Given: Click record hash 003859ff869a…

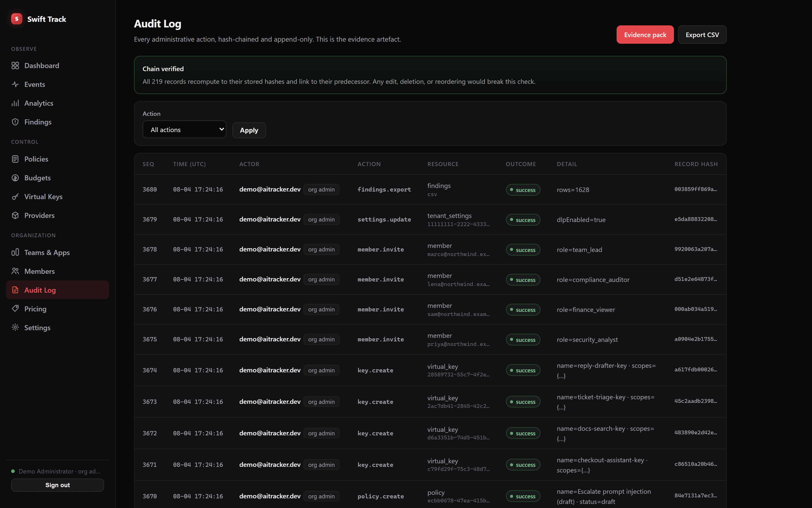Looking at the screenshot, I should pos(696,189).
